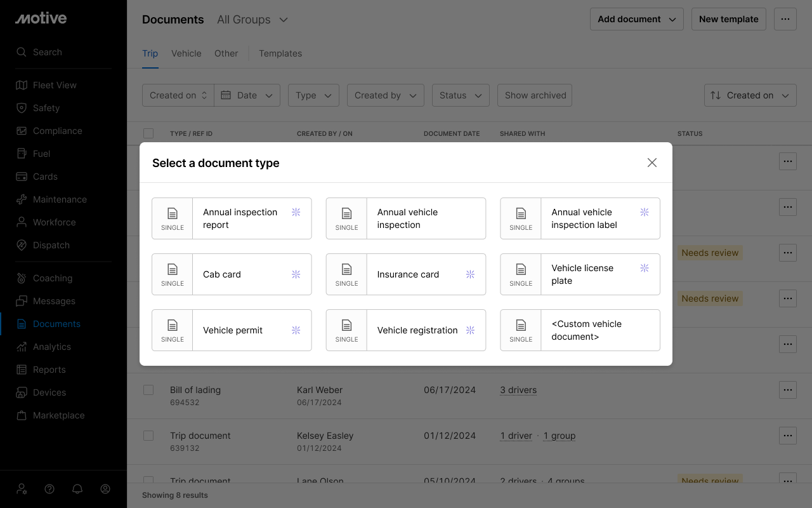
Task: Open the help question mark icon
Action: pyautogui.click(x=49, y=489)
